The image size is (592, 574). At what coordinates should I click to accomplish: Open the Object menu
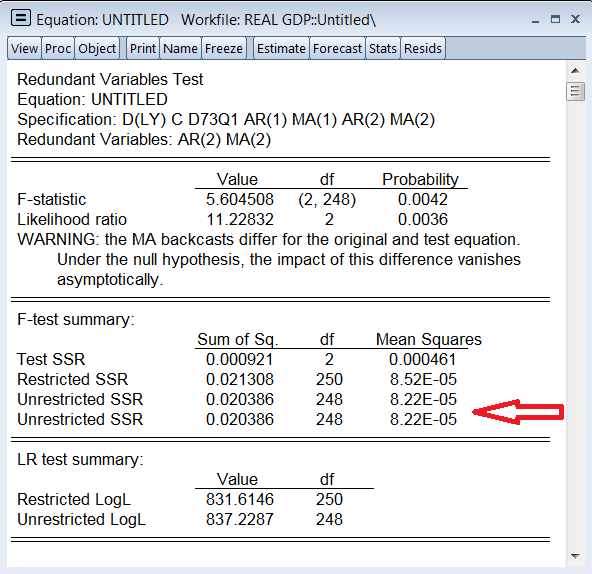97,48
